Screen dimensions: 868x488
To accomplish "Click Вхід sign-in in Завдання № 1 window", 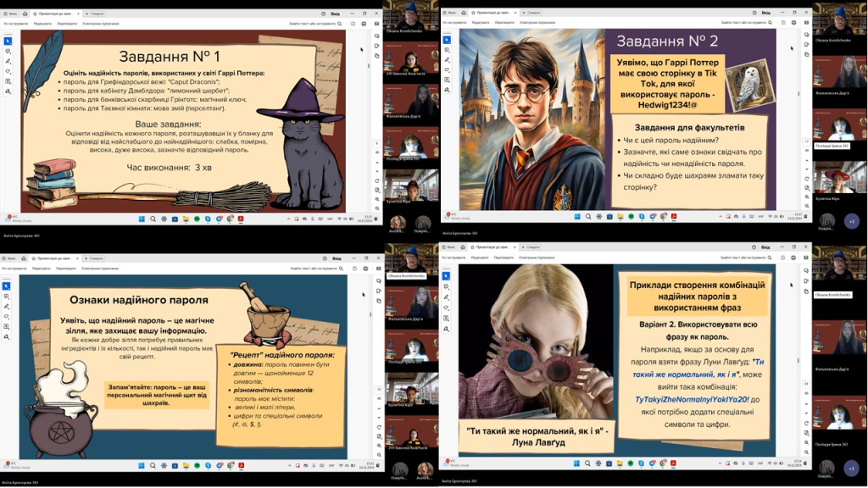I will 336,14.
